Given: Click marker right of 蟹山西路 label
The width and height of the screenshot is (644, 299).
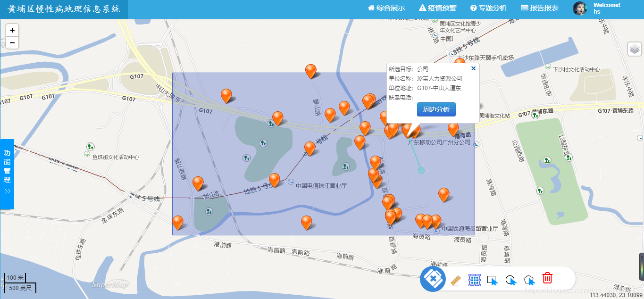Looking at the screenshot, I should [198, 183].
